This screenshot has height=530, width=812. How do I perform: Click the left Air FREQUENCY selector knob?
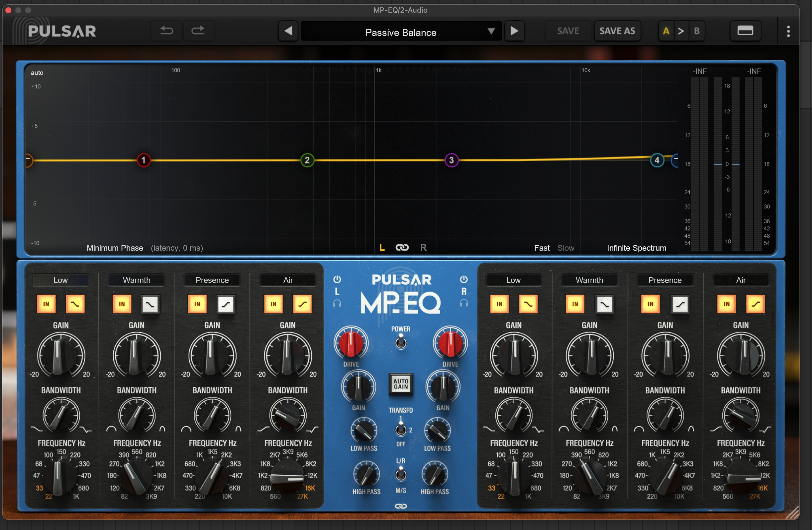(x=287, y=476)
